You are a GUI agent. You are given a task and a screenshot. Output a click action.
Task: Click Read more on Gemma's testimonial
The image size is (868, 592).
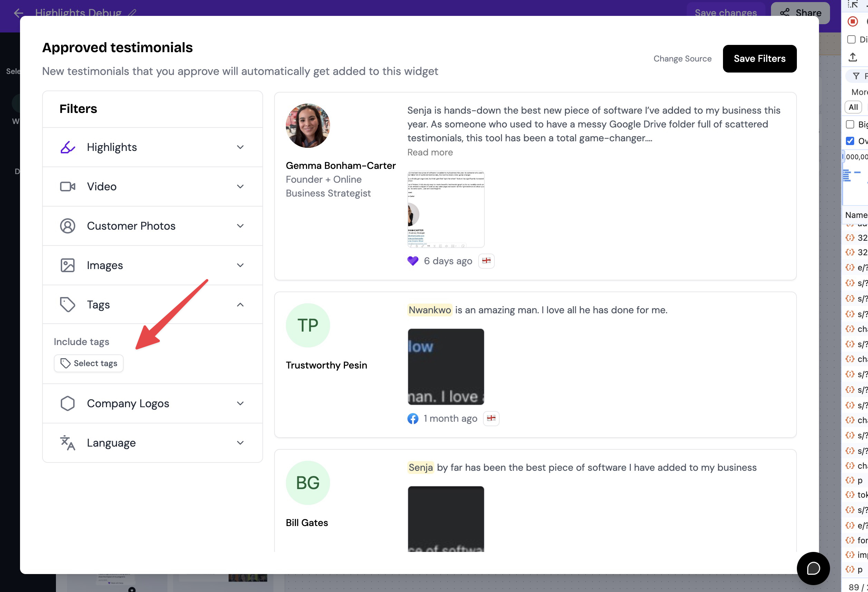(x=430, y=152)
